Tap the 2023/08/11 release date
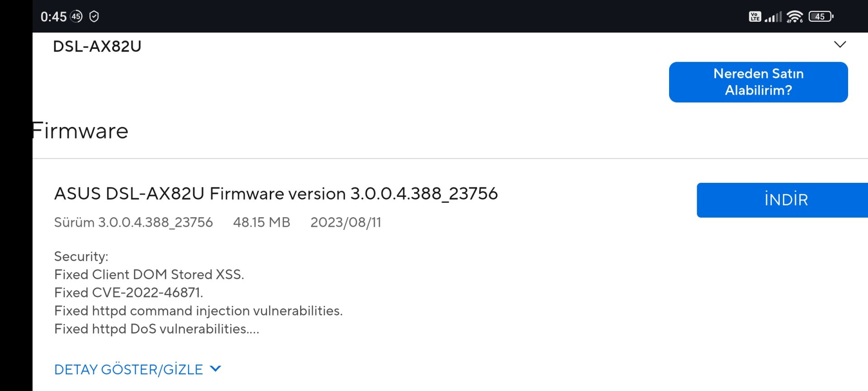Image resolution: width=868 pixels, height=391 pixels. coord(345,222)
